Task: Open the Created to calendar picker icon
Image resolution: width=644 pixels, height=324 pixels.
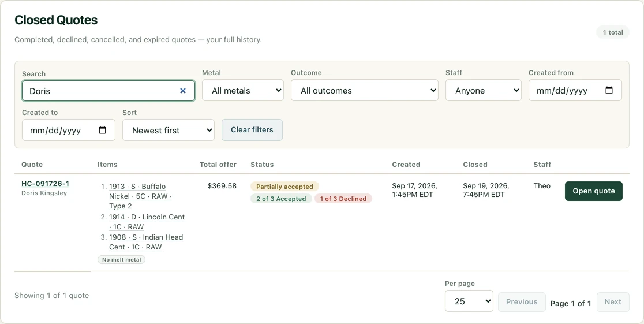Action: point(102,130)
